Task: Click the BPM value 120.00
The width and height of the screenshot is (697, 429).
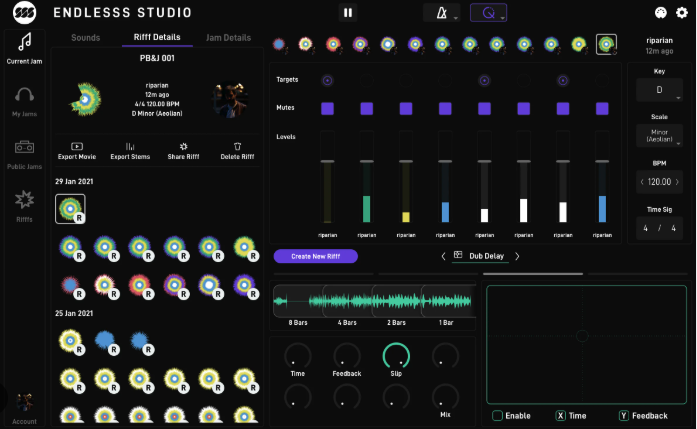Action: point(659,182)
